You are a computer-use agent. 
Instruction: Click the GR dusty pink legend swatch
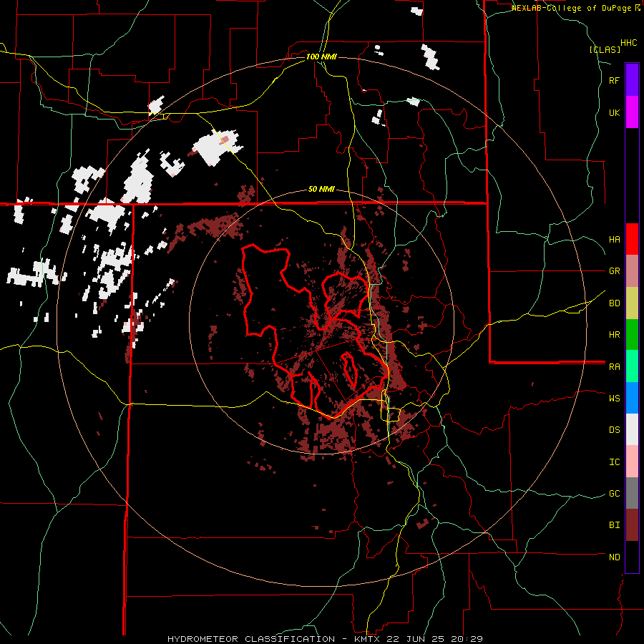[632, 271]
